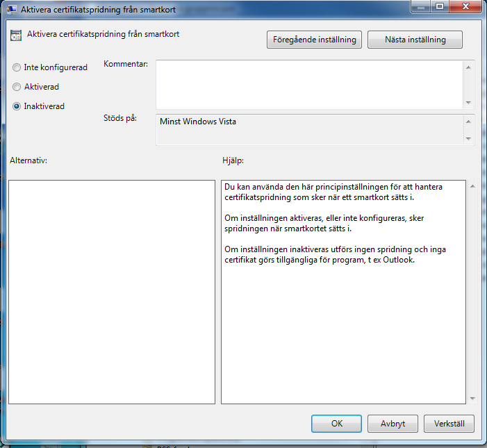
Task: Click the Hjälp description text area
Action: [343, 292]
